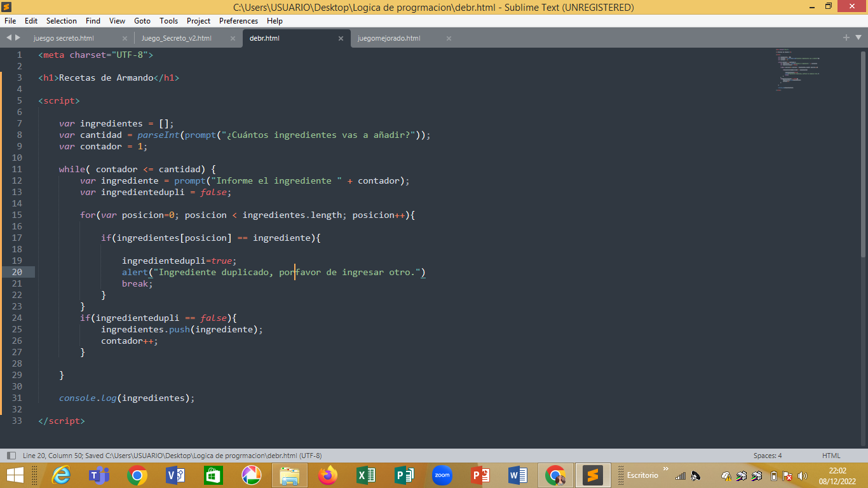Image resolution: width=868 pixels, height=488 pixels.
Task: Close the Juego_Secreto_v2.html tab
Action: coord(233,38)
